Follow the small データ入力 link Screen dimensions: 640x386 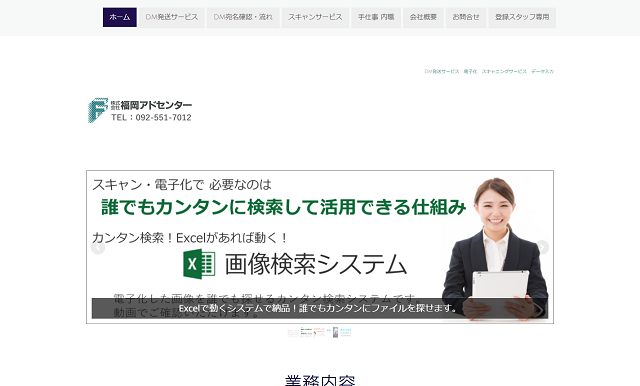[x=542, y=71]
